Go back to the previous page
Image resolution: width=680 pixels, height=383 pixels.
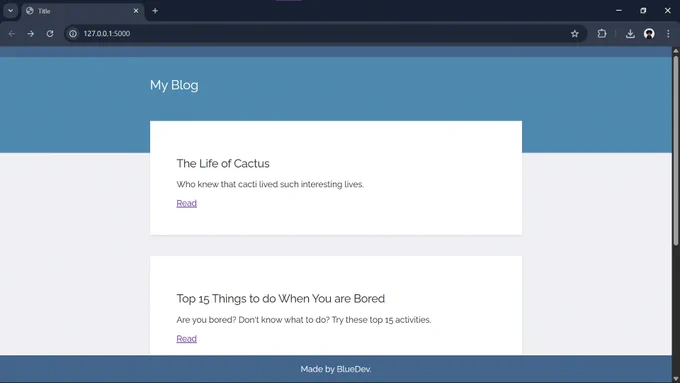[12, 33]
